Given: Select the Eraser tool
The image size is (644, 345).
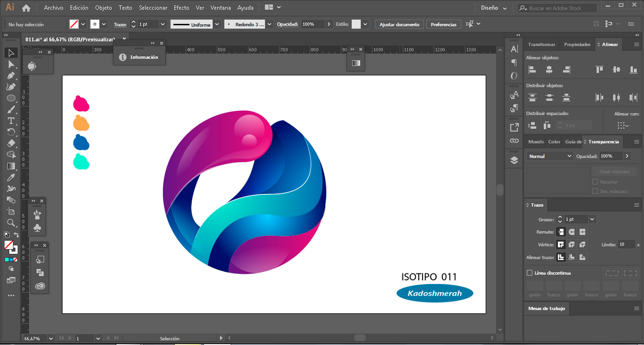Looking at the screenshot, I should pos(11,144).
